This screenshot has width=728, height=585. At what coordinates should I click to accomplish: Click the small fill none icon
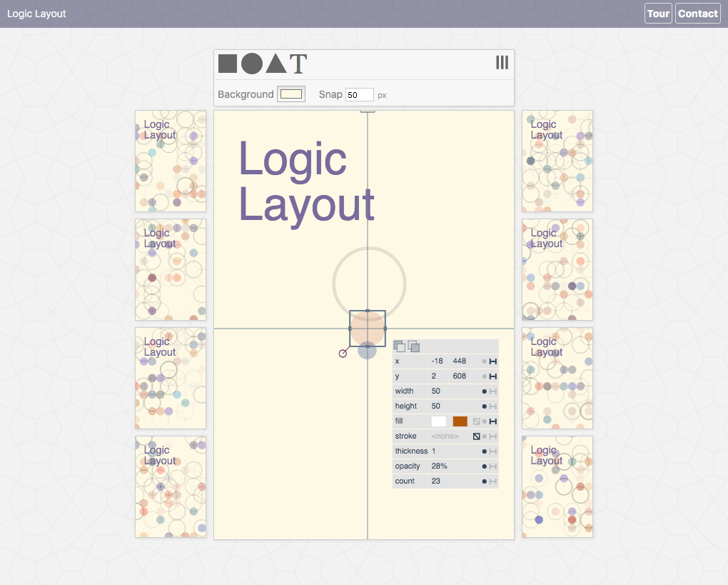coord(476,421)
